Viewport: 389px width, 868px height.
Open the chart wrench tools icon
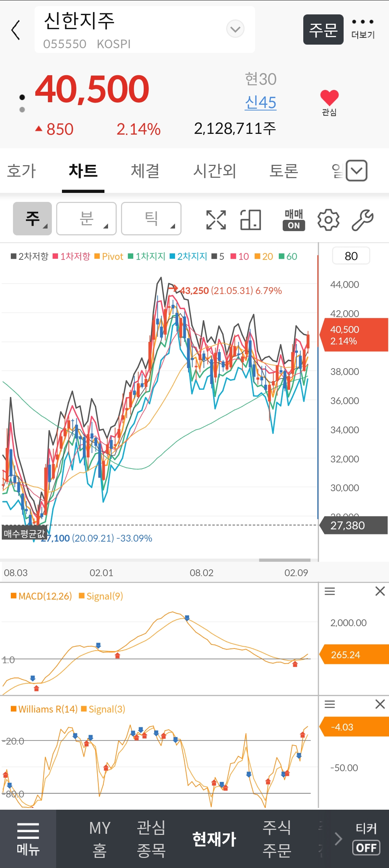point(362,220)
